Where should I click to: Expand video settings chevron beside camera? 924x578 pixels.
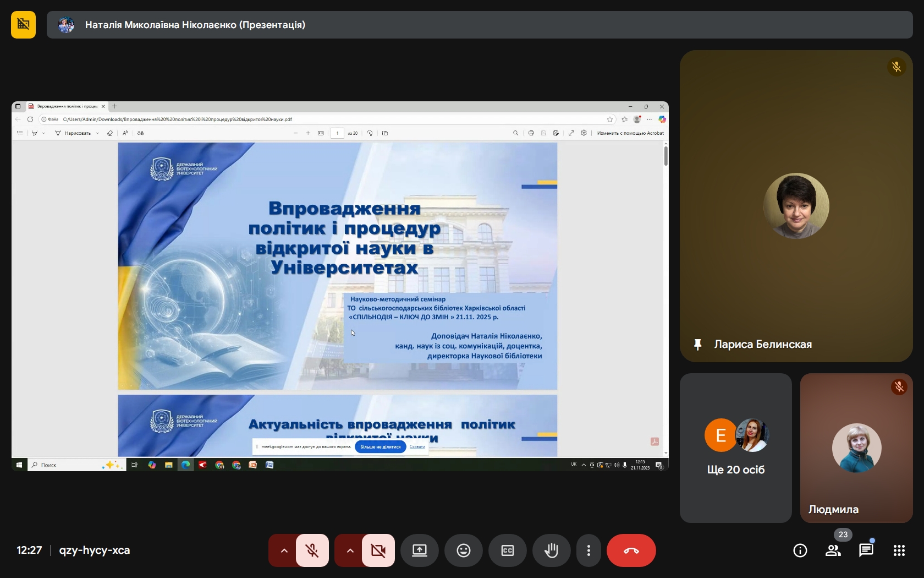tap(349, 550)
